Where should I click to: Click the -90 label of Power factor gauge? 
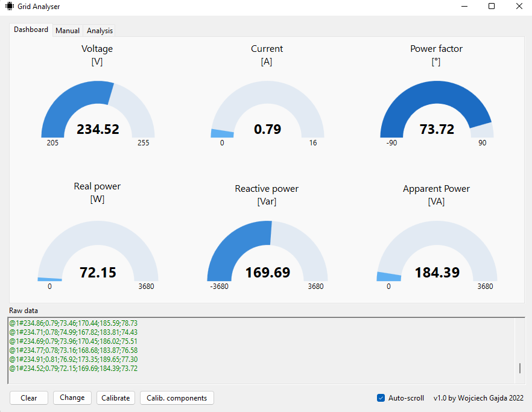click(x=391, y=143)
